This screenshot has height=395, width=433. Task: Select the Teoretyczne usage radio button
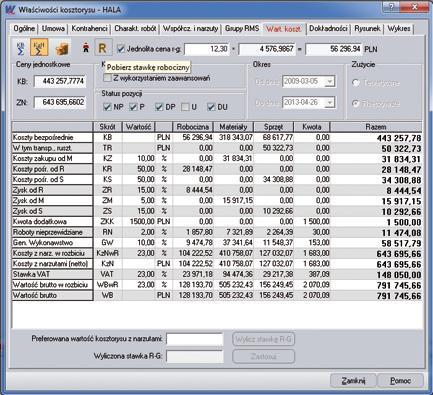[356, 83]
